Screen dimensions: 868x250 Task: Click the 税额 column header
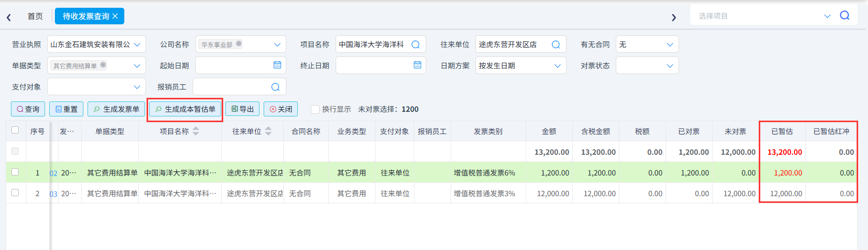[642, 131]
